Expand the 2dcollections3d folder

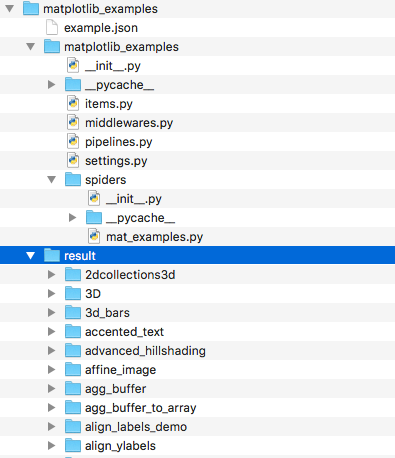point(51,274)
